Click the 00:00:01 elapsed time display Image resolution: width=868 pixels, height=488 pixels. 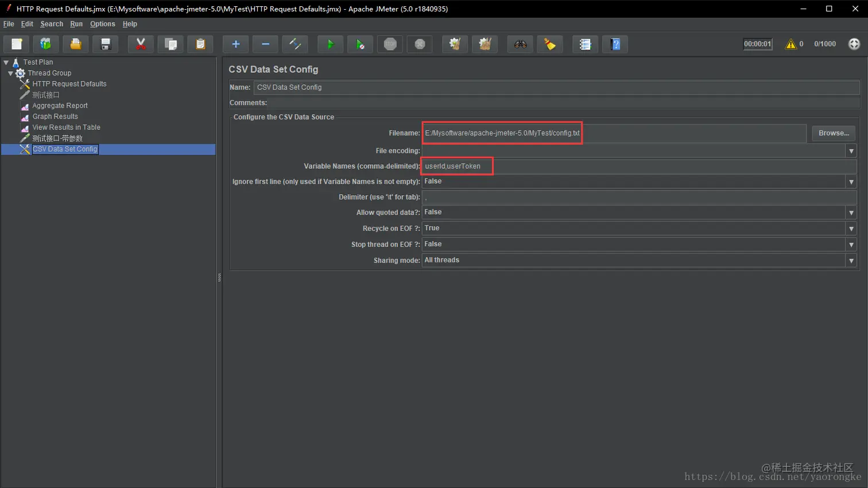[758, 44]
